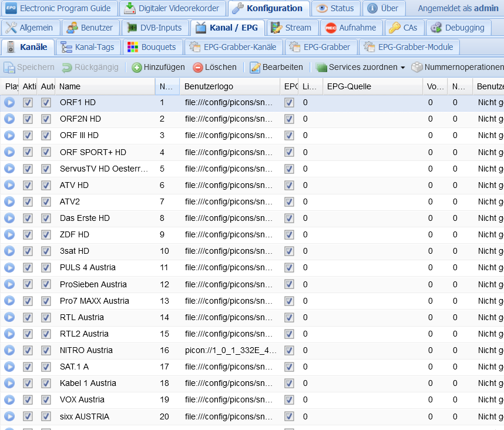
Task: Play NITRO Austria channel
Action: click(x=9, y=350)
